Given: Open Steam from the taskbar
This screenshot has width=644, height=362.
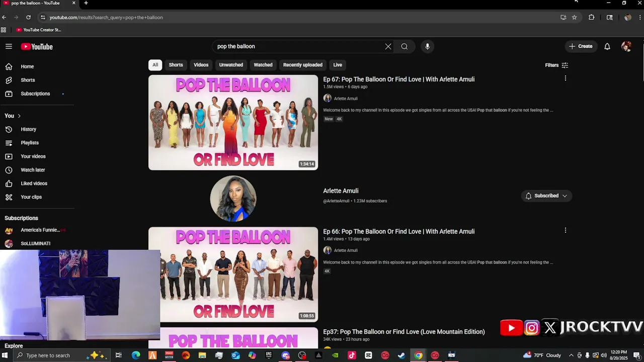Looking at the screenshot, I should [x=401, y=355].
